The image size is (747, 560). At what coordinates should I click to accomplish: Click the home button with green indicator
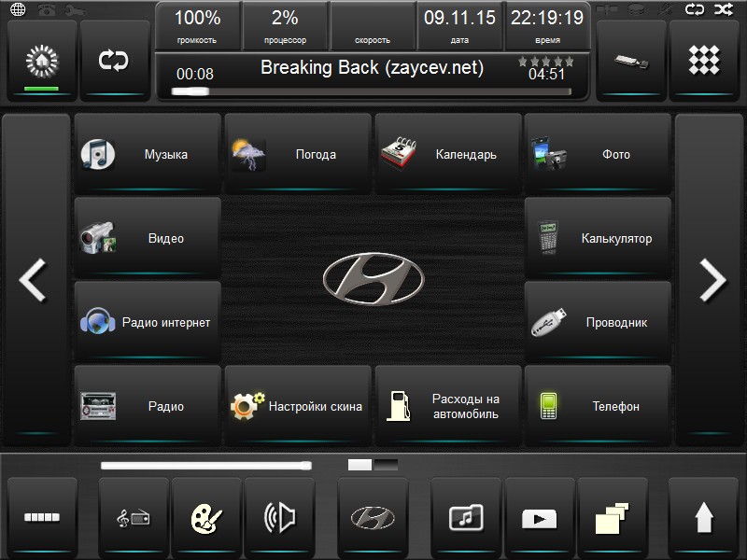(42, 61)
